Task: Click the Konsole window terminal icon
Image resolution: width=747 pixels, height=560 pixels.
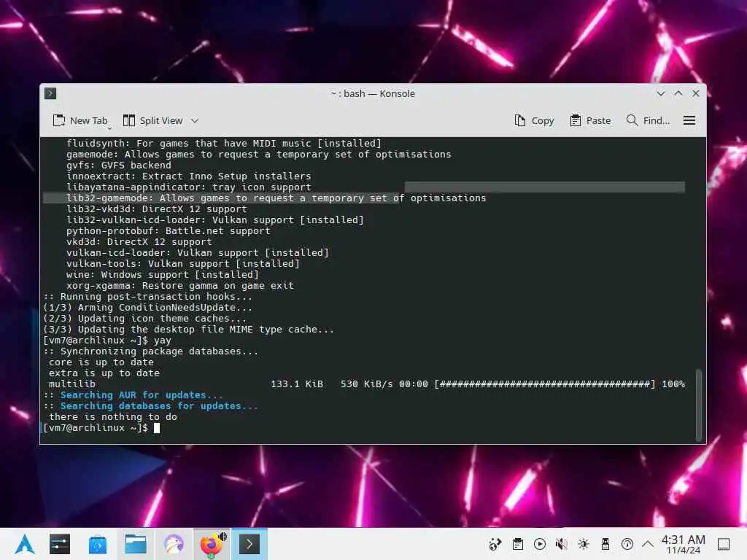Action: tap(50, 93)
